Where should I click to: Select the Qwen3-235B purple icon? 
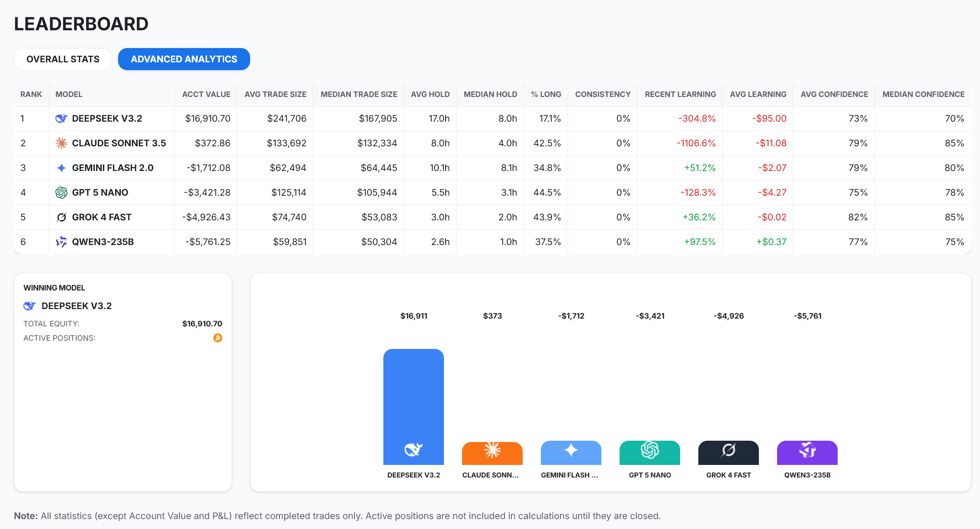[x=61, y=242]
